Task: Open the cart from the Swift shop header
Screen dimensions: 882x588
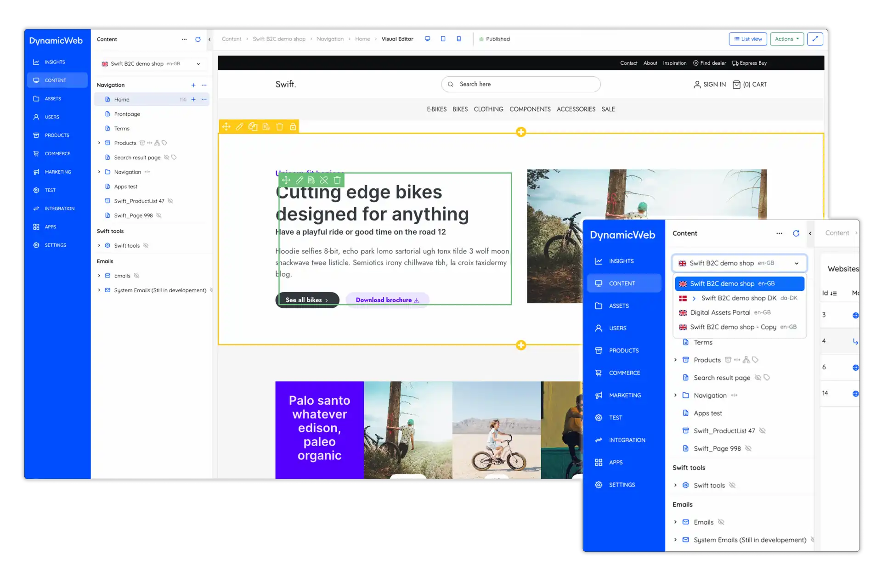Action: coord(750,84)
